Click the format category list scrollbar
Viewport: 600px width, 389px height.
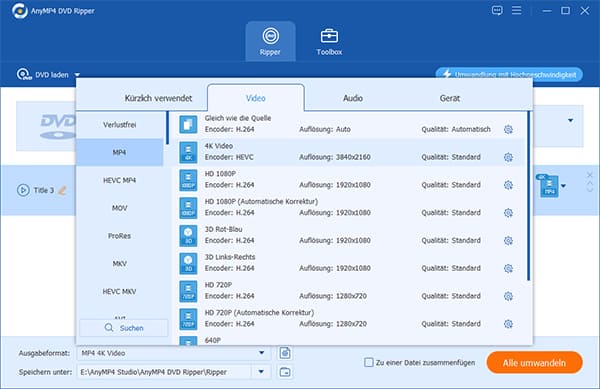167,128
